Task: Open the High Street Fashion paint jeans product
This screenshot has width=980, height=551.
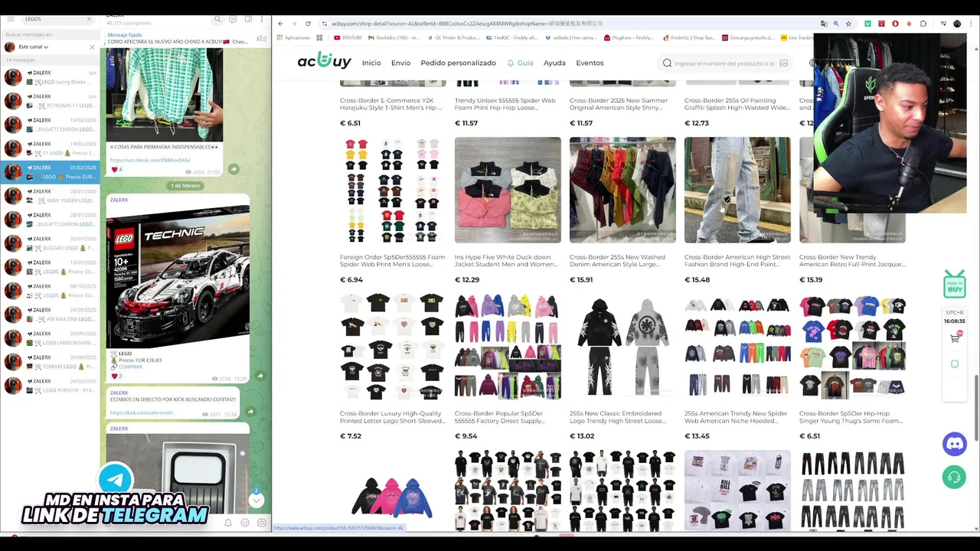Action: coord(737,210)
